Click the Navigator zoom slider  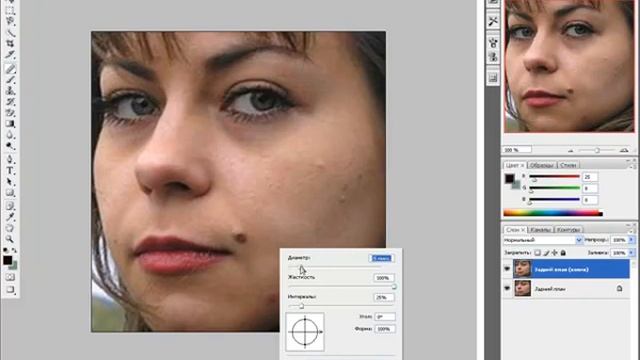(597, 150)
